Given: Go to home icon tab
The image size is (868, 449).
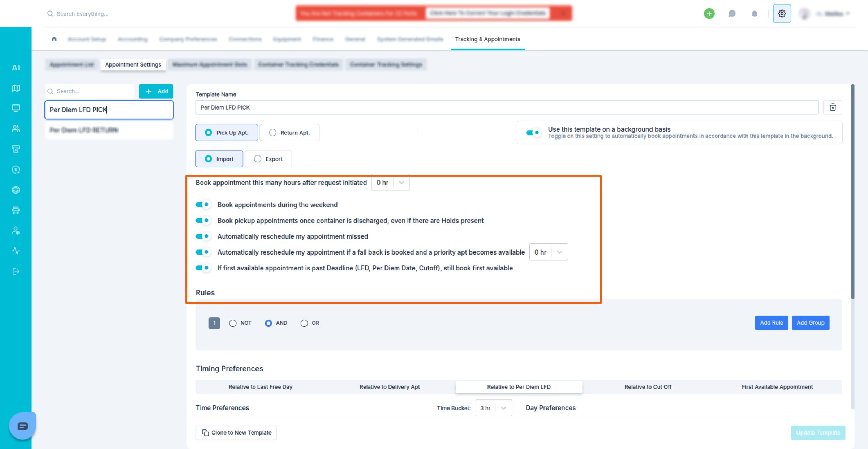Looking at the screenshot, I should [x=54, y=39].
